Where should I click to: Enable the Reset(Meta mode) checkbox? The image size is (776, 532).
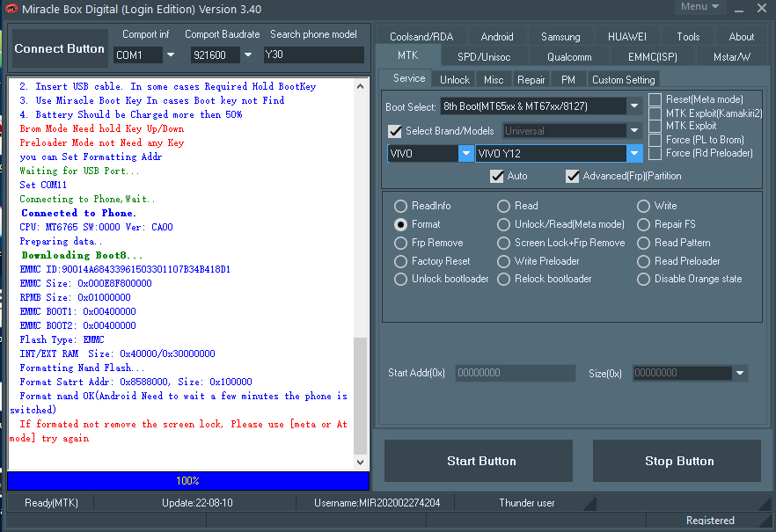[655, 100]
